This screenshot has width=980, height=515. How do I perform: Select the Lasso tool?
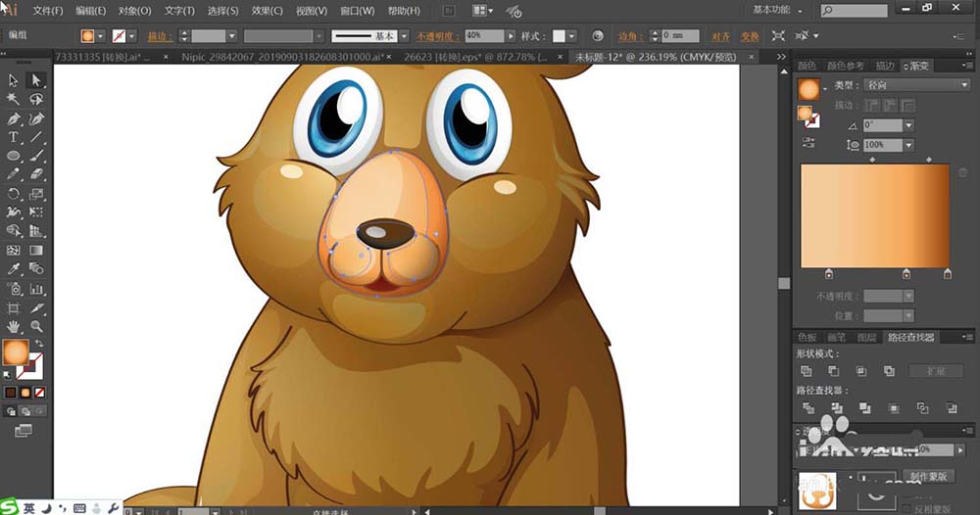[x=36, y=99]
